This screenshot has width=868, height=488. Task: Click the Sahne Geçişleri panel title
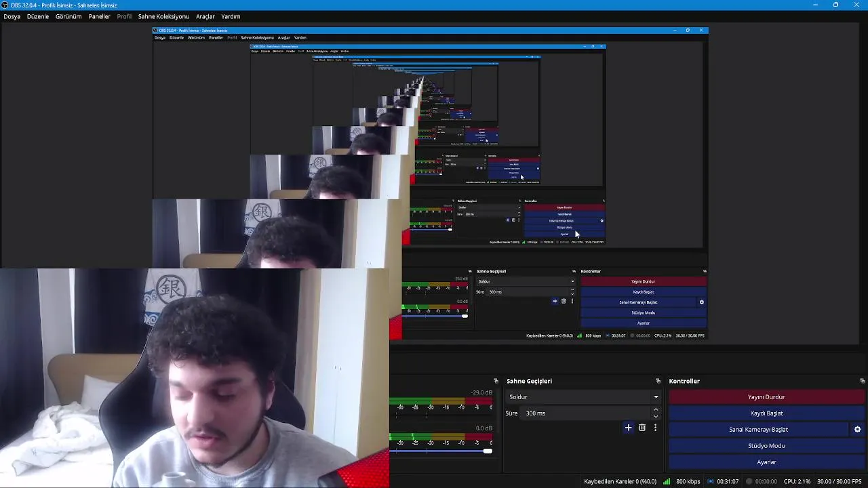pos(529,381)
